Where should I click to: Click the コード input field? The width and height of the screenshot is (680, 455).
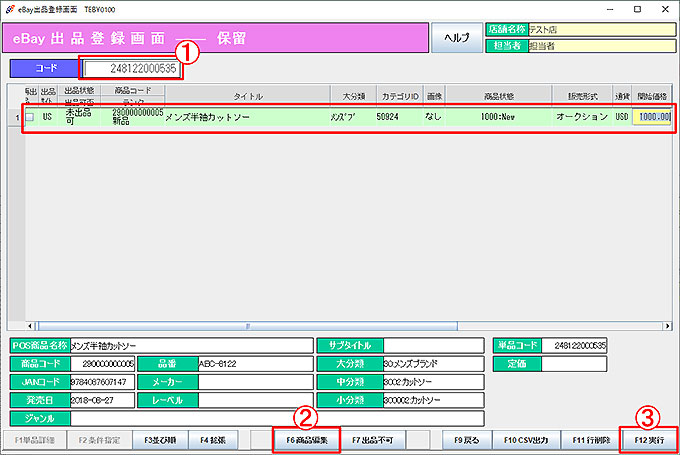(x=132, y=69)
